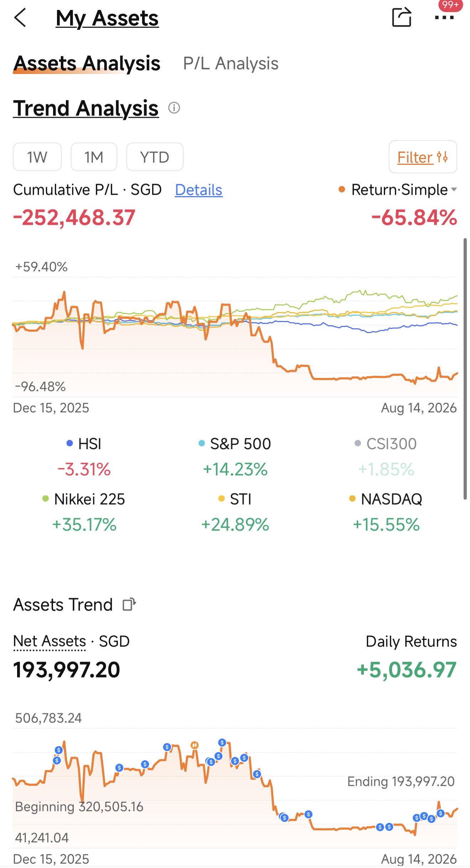This screenshot has width=470, height=868.
Task: Tap the 1W range button
Action: [x=37, y=157]
